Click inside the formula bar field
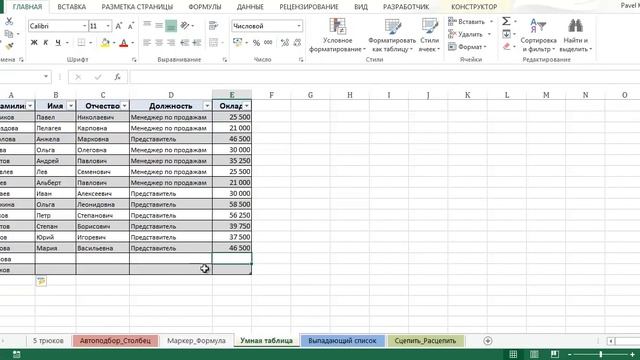 click(384, 77)
